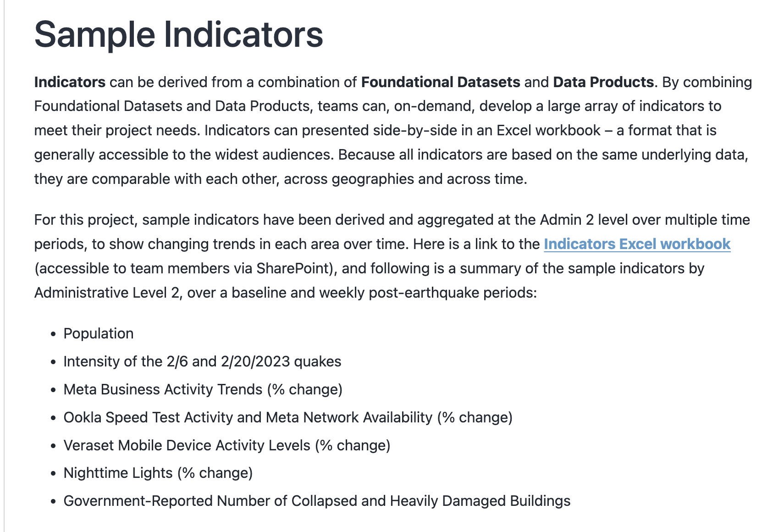This screenshot has height=532, width=773.
Task: Click the Ookla Speed Test Activity bullet
Action: tap(287, 417)
